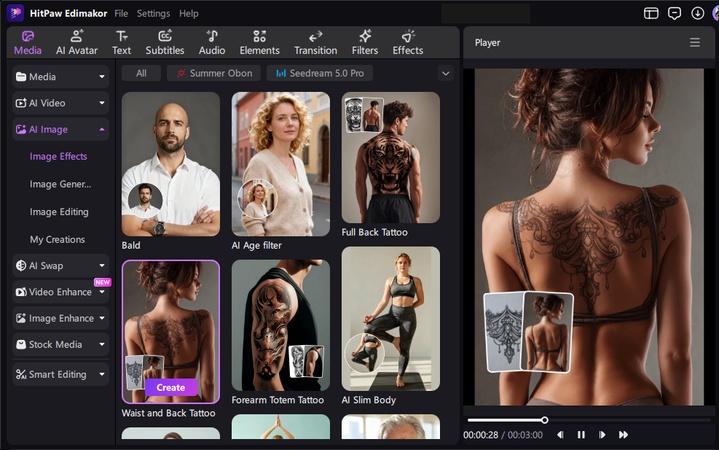Viewport: 719px width, 450px height.
Task: Click the Stock Media sidebar icon
Action: (x=21, y=344)
